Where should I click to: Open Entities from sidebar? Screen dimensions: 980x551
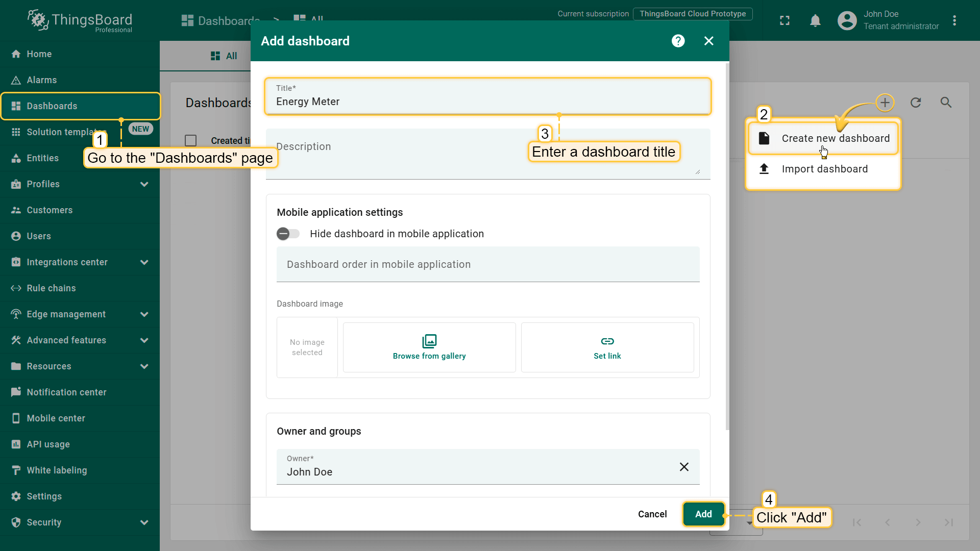click(80, 158)
